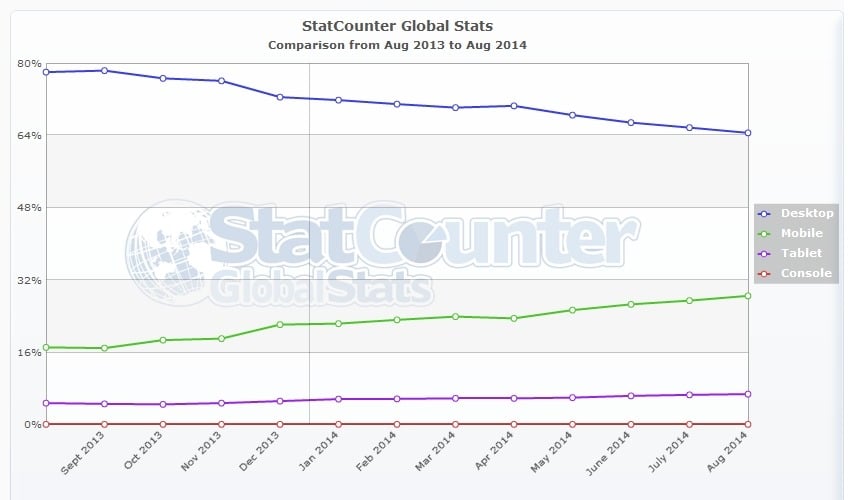Image resolution: width=854 pixels, height=500 pixels.
Task: Click Desktop data point for Aug 2014
Action: [x=747, y=133]
